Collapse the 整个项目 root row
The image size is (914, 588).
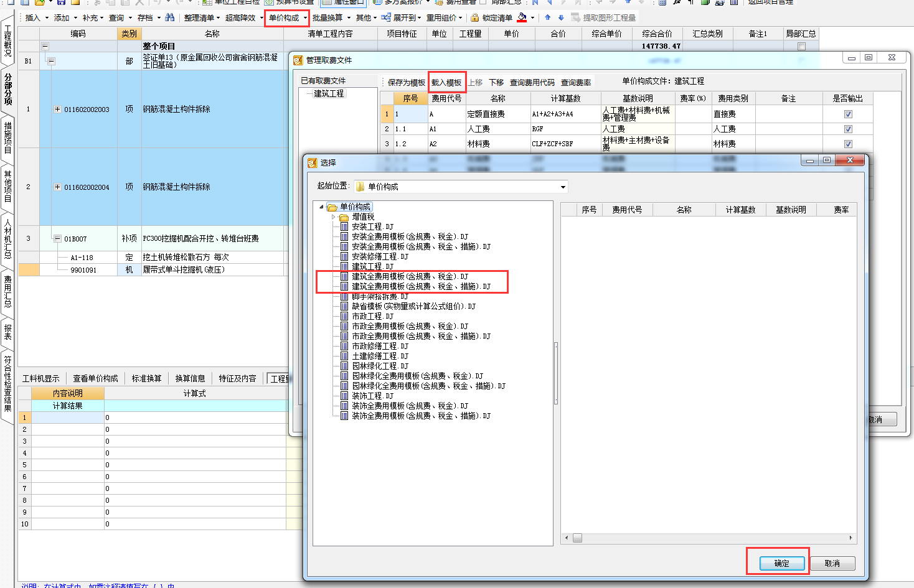coord(45,46)
